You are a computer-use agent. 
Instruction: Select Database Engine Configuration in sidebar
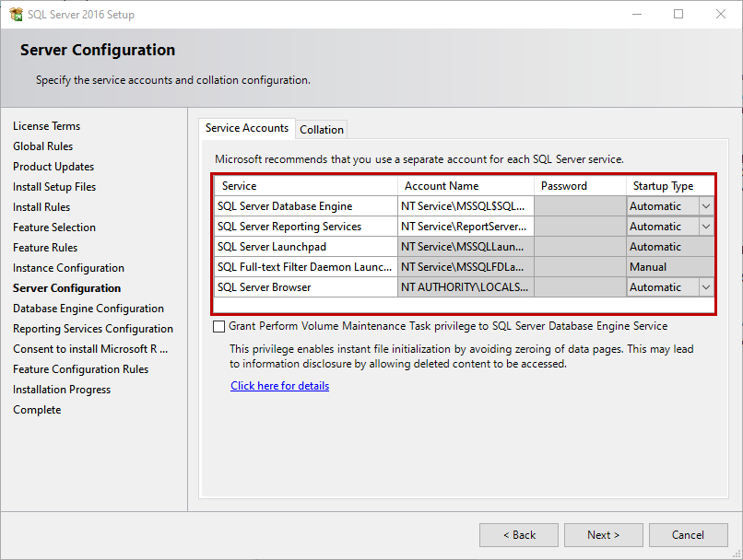click(88, 309)
